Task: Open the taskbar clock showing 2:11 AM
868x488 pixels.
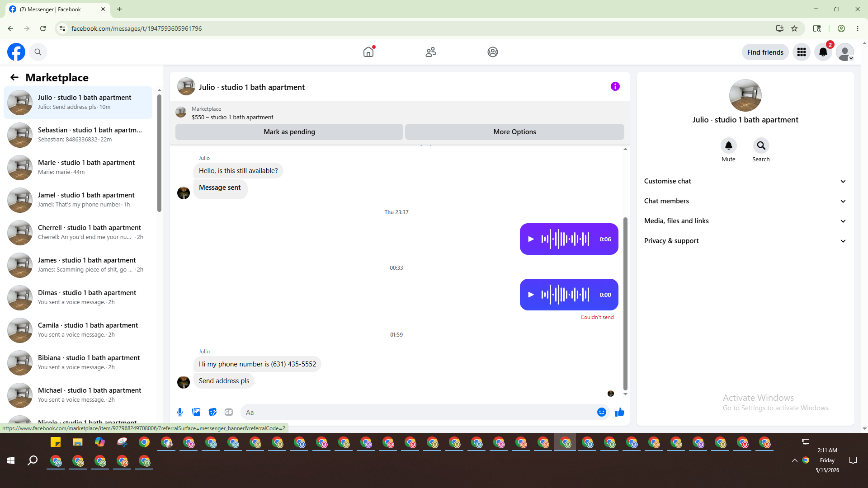Action: point(827,460)
